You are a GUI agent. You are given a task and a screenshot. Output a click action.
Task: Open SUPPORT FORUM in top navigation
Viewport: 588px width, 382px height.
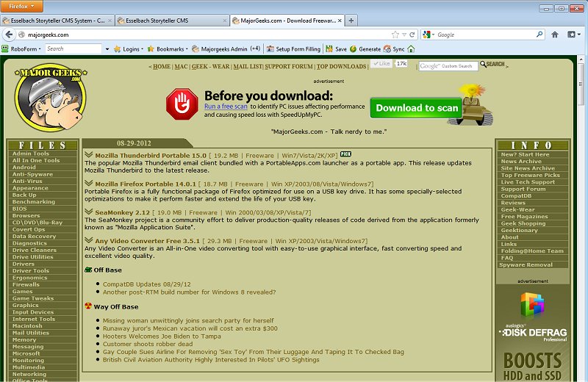[x=289, y=66]
